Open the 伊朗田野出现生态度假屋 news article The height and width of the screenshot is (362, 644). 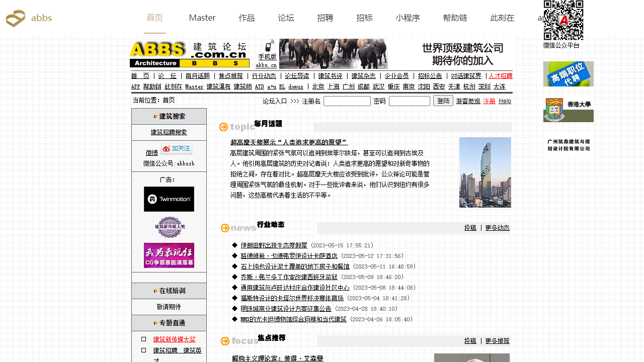tap(274, 245)
